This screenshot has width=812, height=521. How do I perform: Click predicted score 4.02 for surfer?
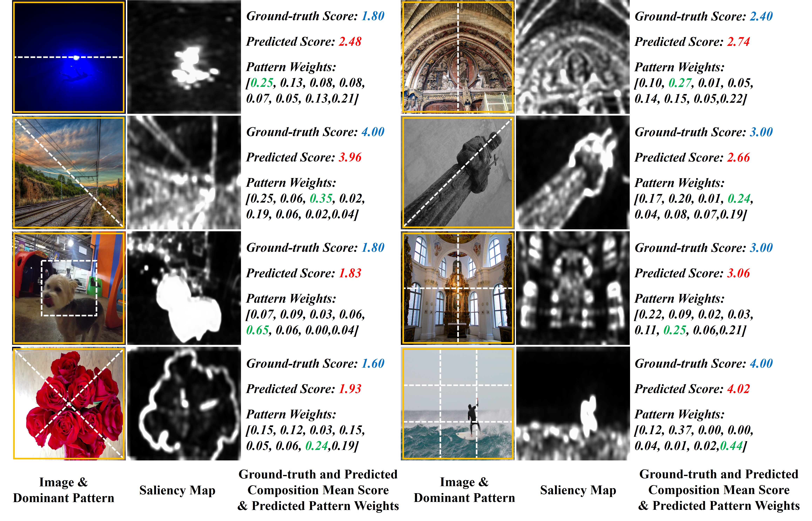[738, 389]
